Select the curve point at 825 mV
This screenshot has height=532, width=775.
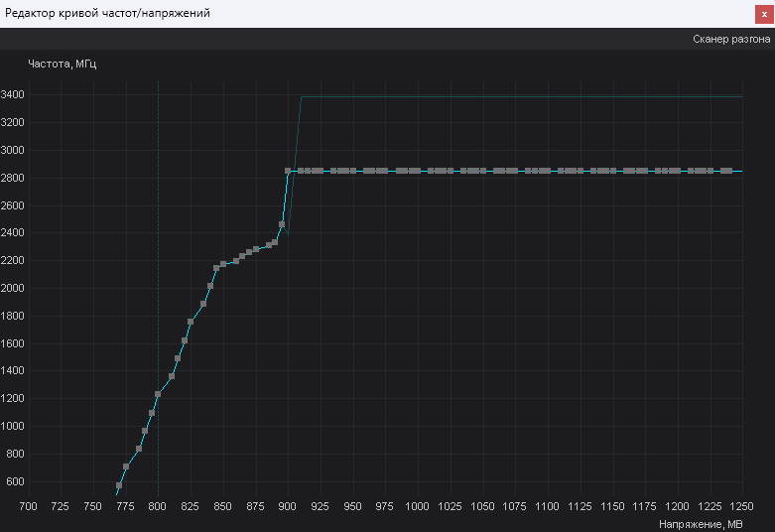pyautogui.click(x=191, y=322)
